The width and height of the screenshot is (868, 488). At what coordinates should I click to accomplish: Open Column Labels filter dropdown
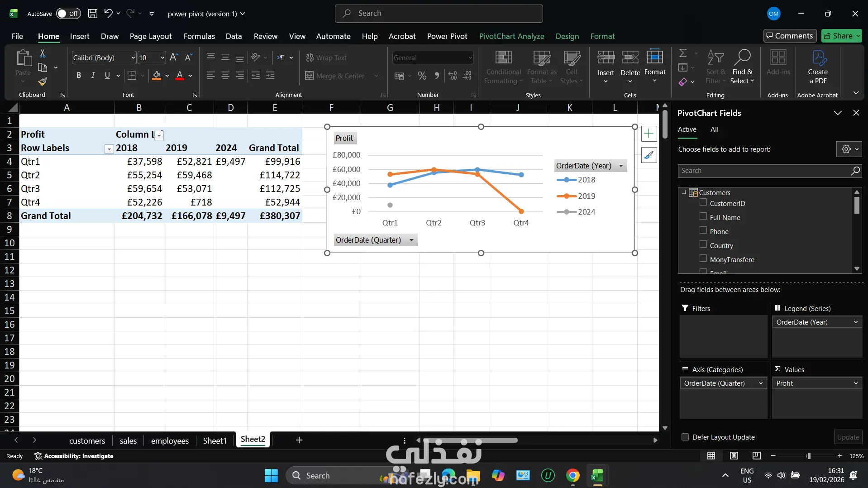[x=159, y=135]
